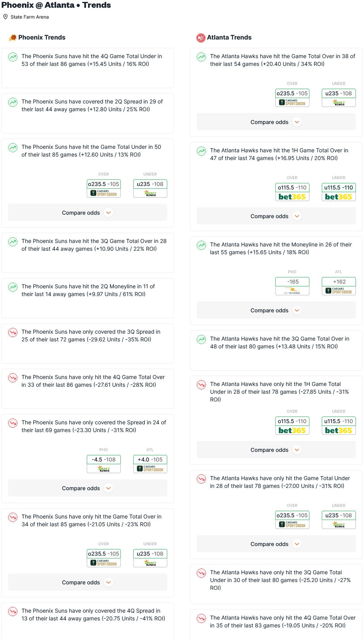Select Phoenix -165 moneyline odds
The image size is (364, 639).
292,282
